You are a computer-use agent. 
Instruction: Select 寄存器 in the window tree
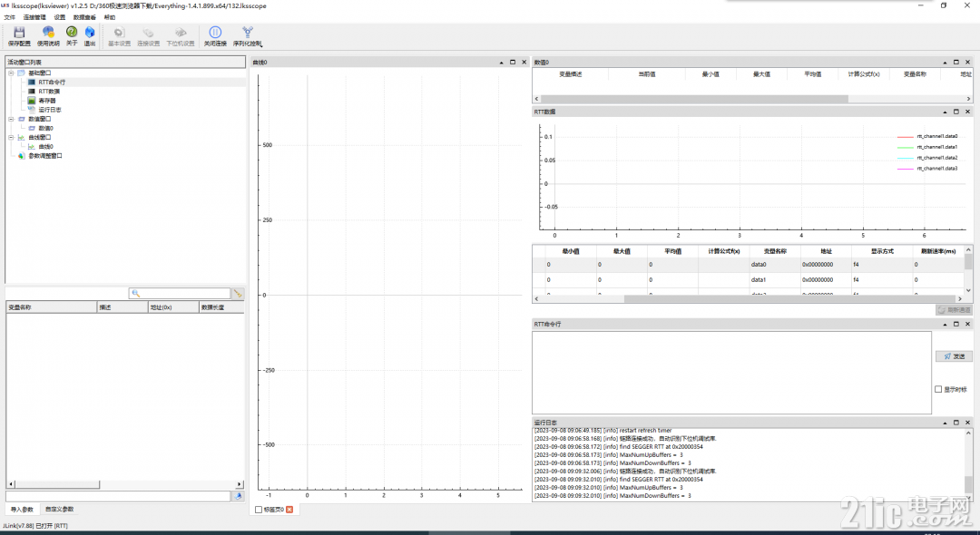(47, 101)
